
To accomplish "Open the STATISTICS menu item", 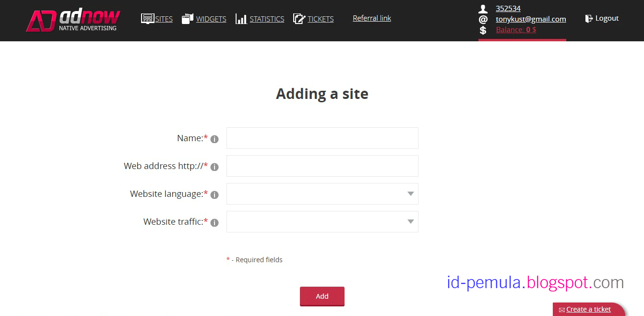I will [267, 19].
